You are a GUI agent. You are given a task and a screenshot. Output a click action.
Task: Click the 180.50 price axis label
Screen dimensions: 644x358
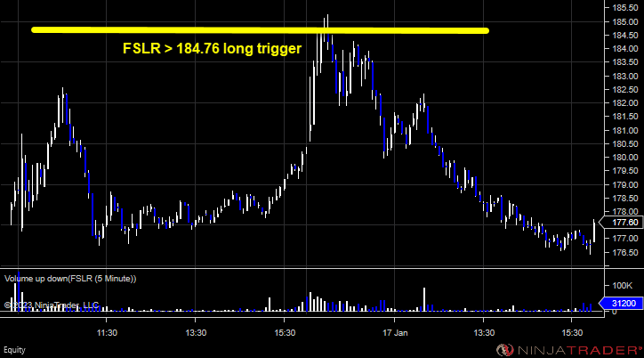pyautogui.click(x=625, y=144)
